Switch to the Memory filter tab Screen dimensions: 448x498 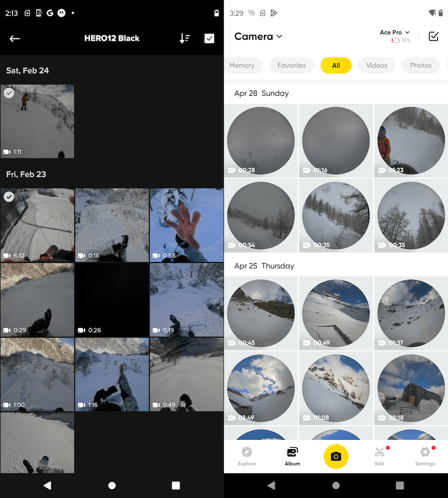tap(242, 66)
